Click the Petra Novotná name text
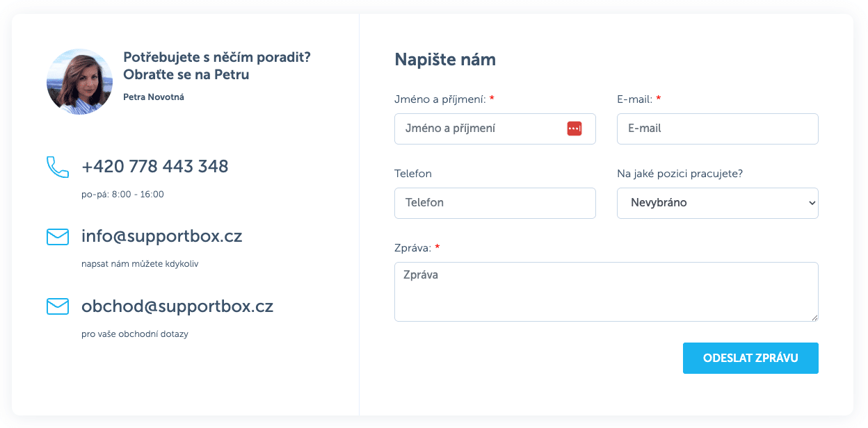 (x=153, y=97)
